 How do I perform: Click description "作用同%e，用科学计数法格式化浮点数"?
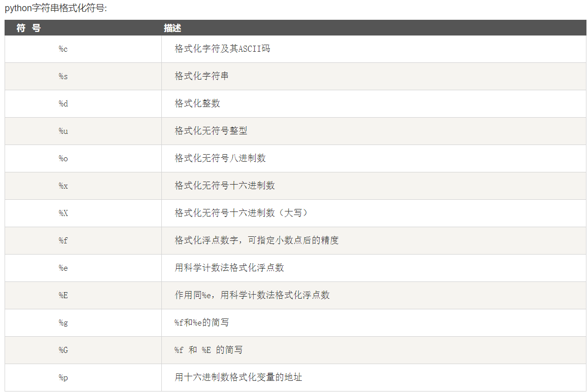(252, 295)
